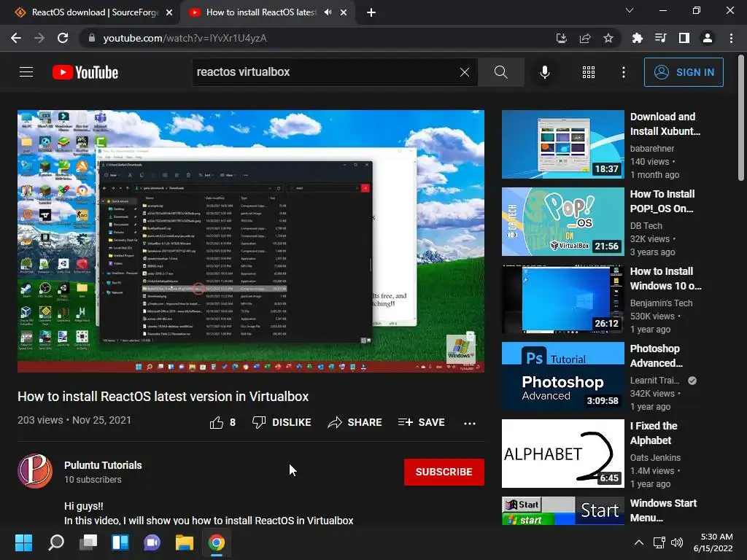Click the search magnifier button
Screen dimensions: 747x560
pos(500,72)
